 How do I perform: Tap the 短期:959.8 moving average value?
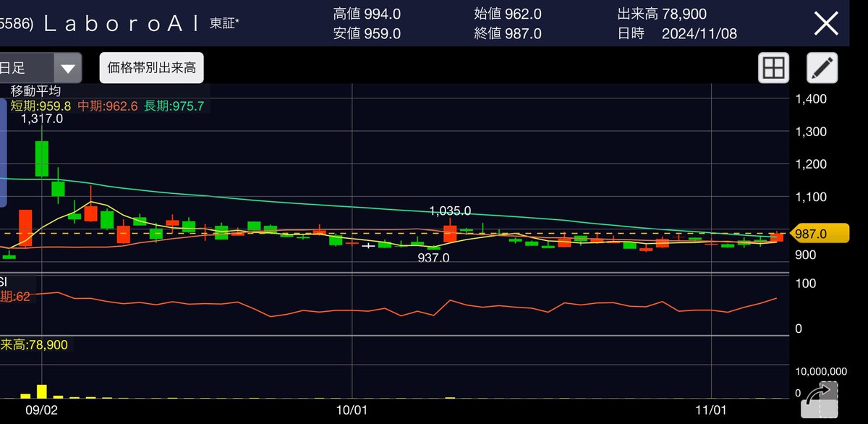41,106
